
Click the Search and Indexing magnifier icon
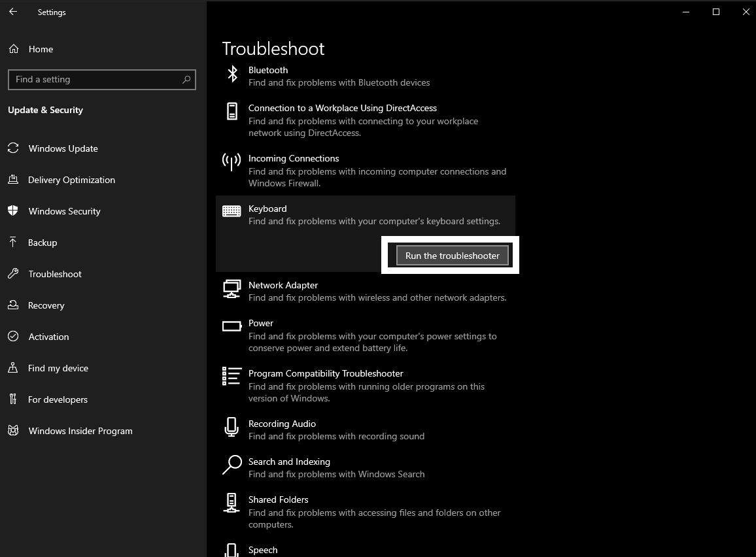point(231,465)
